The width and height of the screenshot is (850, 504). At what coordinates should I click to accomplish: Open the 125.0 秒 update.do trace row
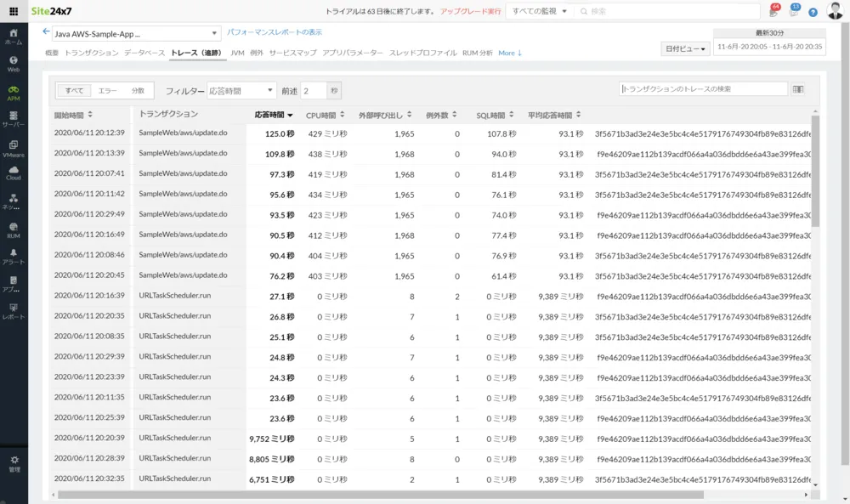[x=431, y=133]
